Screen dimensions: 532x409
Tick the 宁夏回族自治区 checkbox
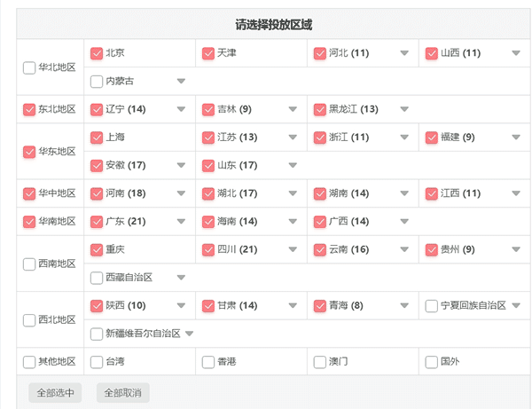432,306
